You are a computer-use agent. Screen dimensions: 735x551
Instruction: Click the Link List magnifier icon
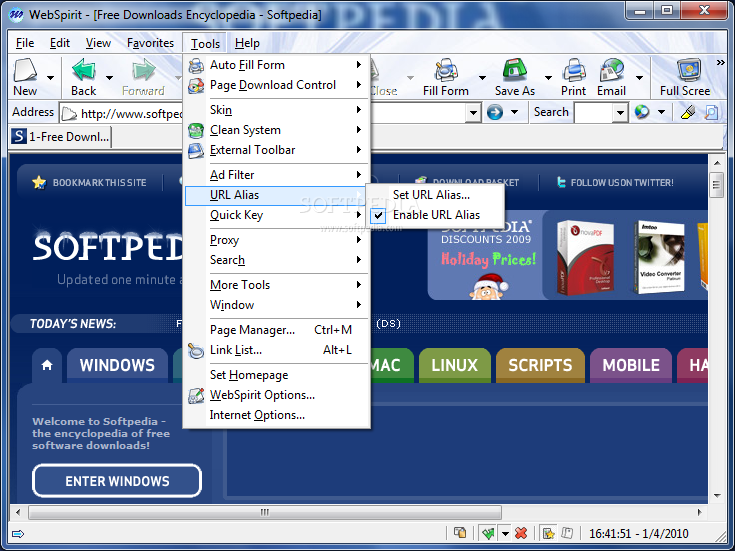pos(196,350)
